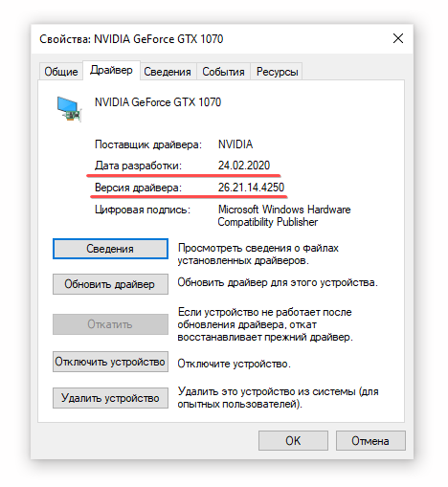This screenshot has width=448, height=487.
Task: Click the driver version 26.21.14.4250 text
Action: 251,188
